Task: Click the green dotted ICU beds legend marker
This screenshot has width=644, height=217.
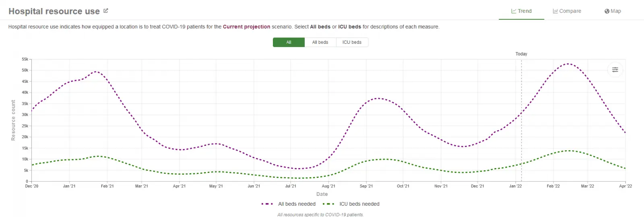Action: 328,204
